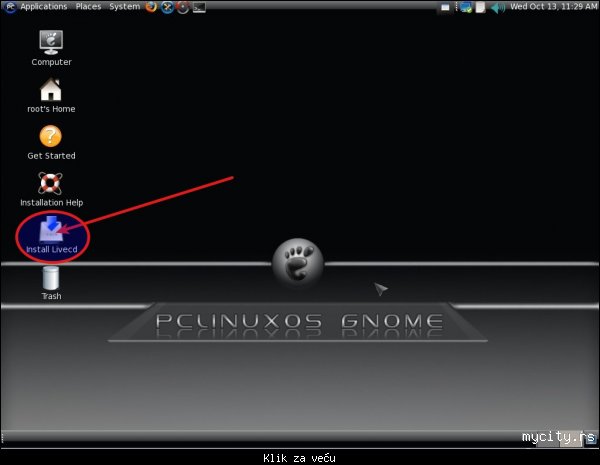
Task: Open the network monitor tray icon
Action: click(x=466, y=7)
